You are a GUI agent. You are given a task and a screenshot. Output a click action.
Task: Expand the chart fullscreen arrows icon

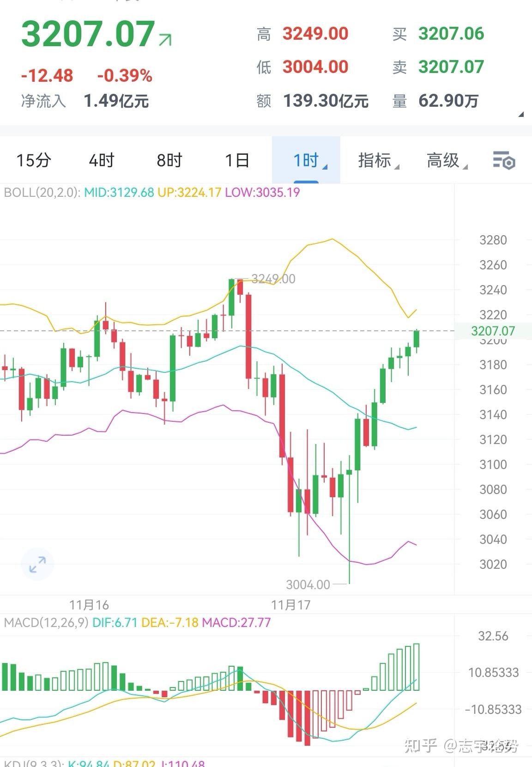(x=37, y=564)
